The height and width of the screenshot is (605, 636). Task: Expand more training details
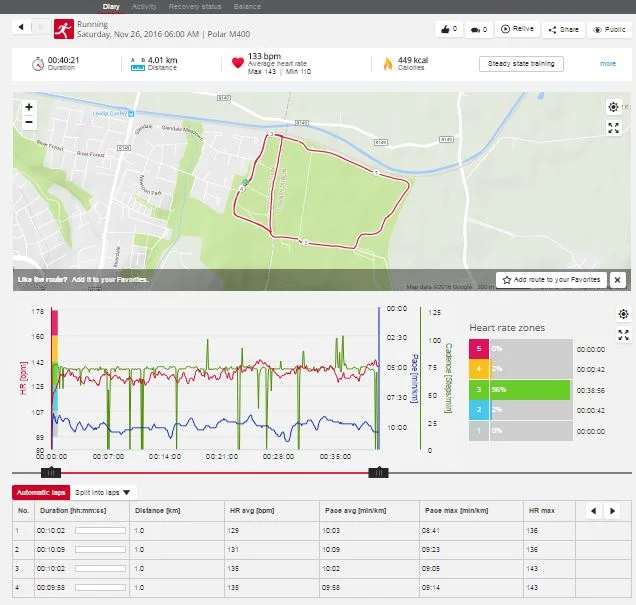click(x=607, y=64)
